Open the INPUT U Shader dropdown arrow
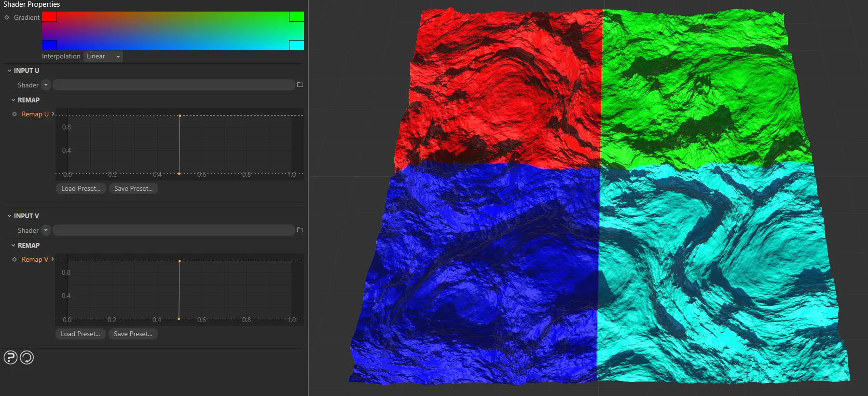Image resolution: width=868 pixels, height=396 pixels. pos(46,85)
